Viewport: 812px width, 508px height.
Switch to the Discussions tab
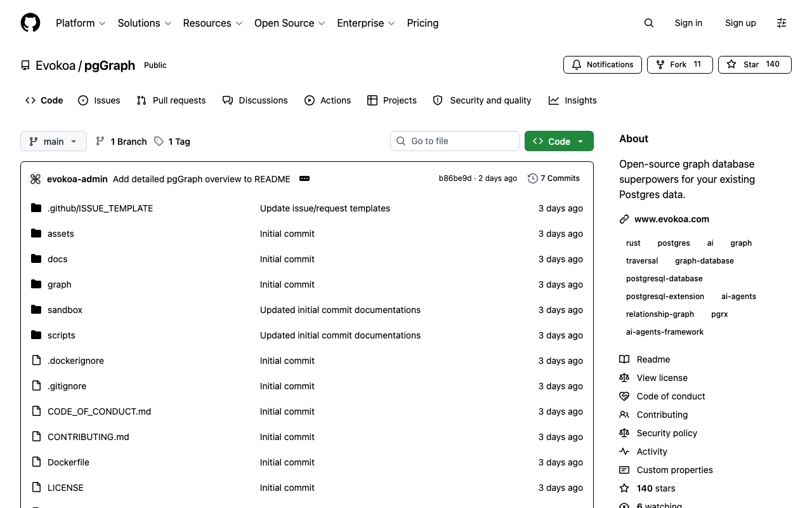click(x=255, y=100)
